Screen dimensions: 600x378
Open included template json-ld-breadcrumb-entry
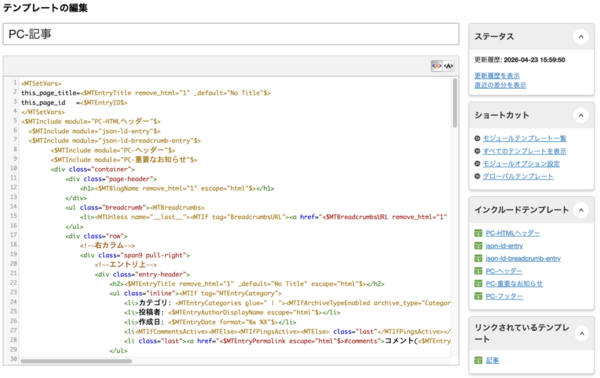(523, 258)
